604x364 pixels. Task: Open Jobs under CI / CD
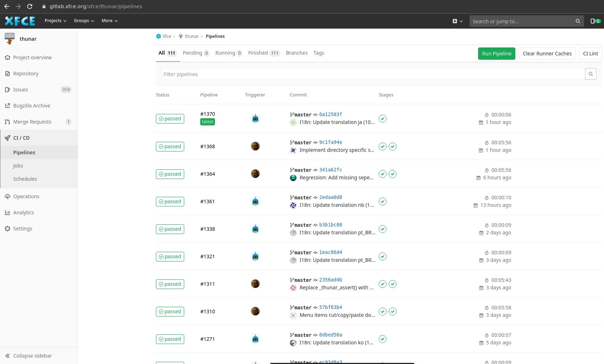(x=18, y=166)
